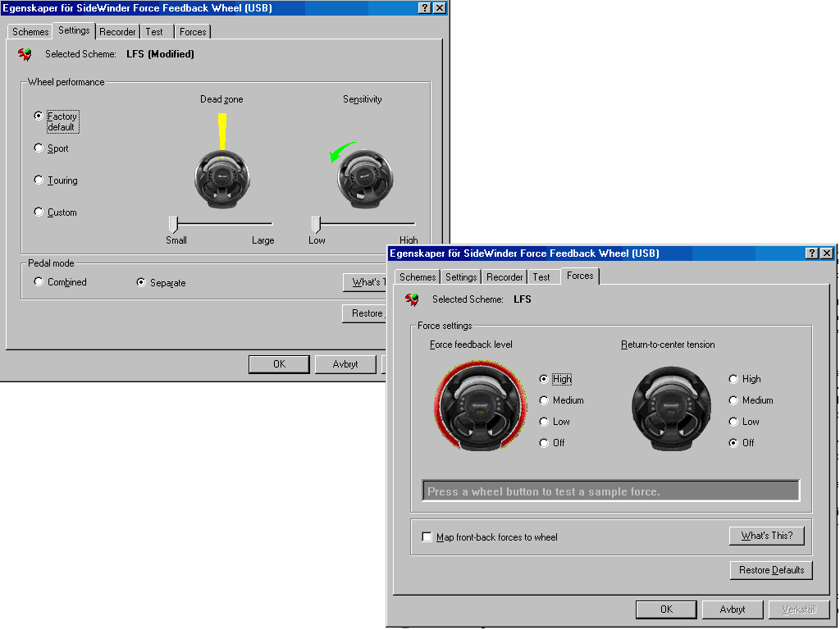The image size is (840, 630).
Task: Close the Forces properties window
Action: 827,253
